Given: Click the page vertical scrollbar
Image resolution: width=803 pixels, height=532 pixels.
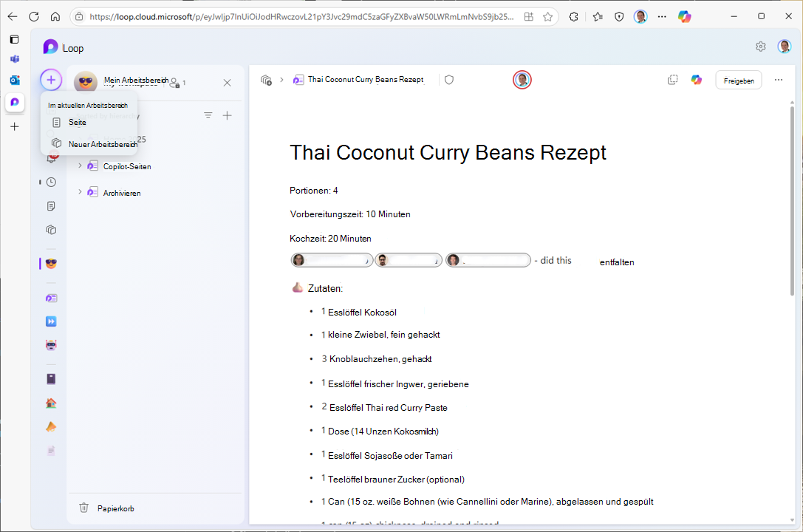Looking at the screenshot, I should click(x=792, y=201).
